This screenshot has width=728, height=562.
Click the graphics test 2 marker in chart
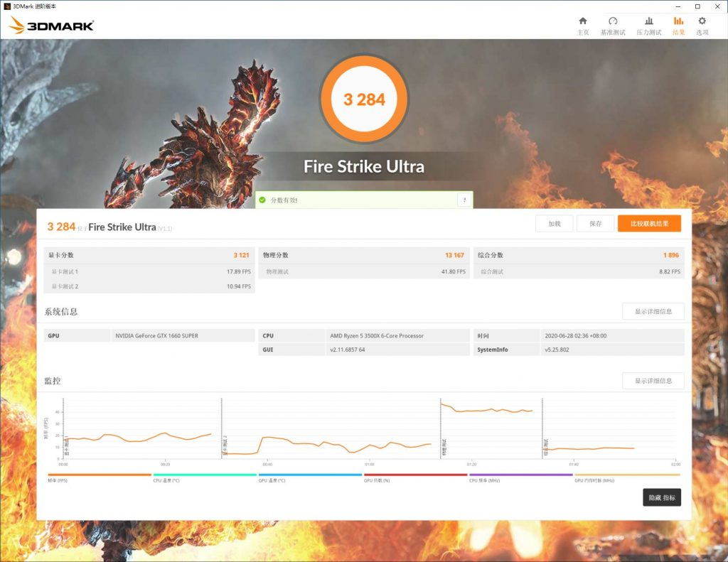pos(225,445)
